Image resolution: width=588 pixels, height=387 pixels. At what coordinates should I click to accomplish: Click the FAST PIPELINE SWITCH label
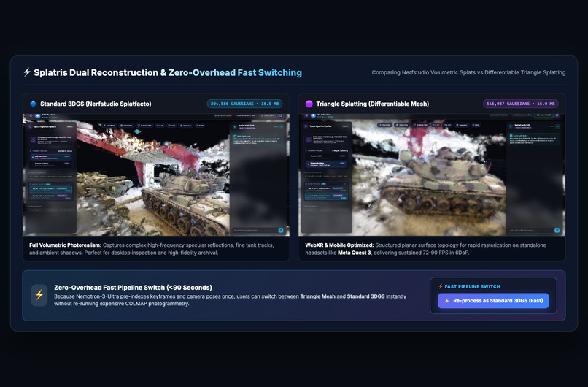(x=472, y=286)
